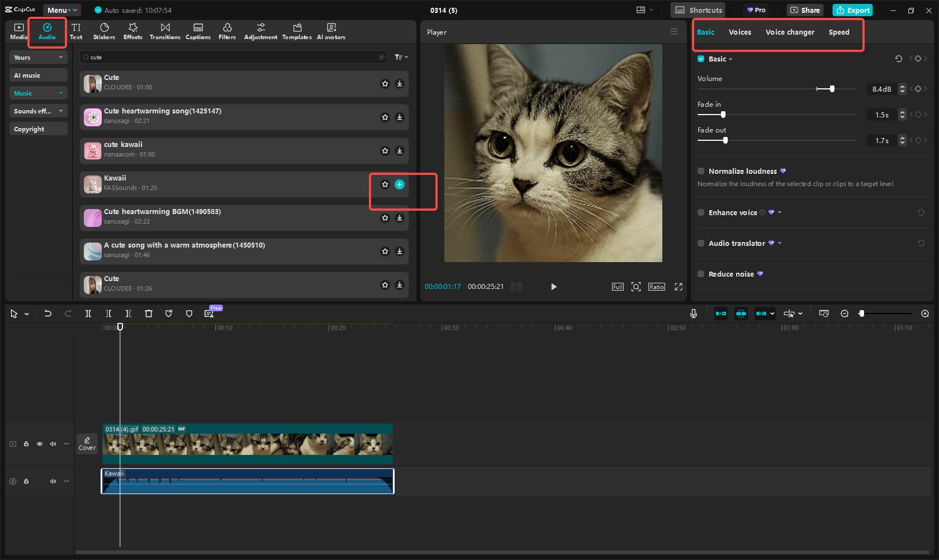Select the Filters tool

[227, 31]
